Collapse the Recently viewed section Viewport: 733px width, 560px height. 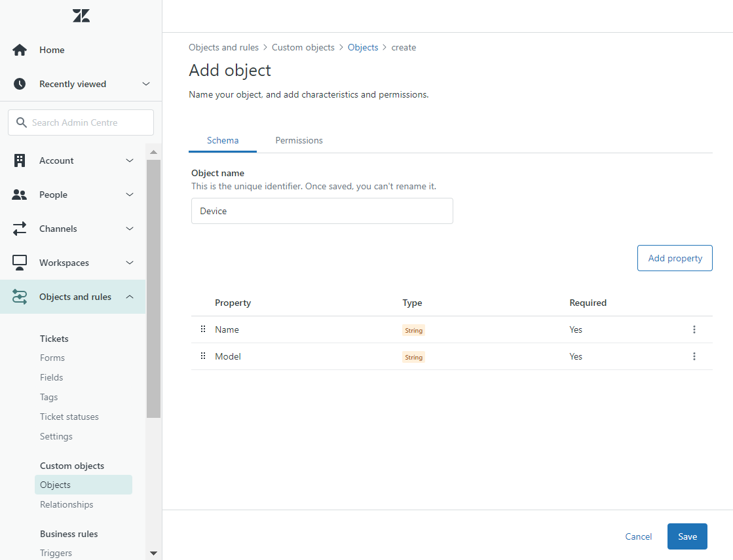point(145,84)
